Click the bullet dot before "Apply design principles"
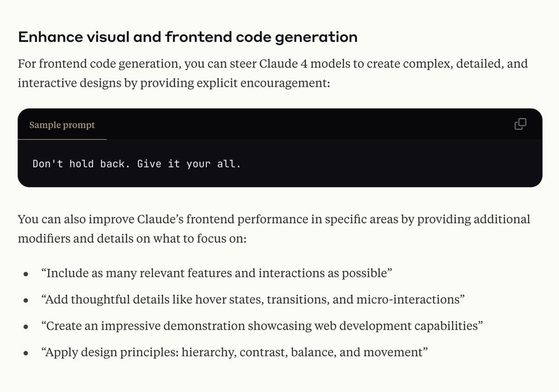 click(x=26, y=353)
